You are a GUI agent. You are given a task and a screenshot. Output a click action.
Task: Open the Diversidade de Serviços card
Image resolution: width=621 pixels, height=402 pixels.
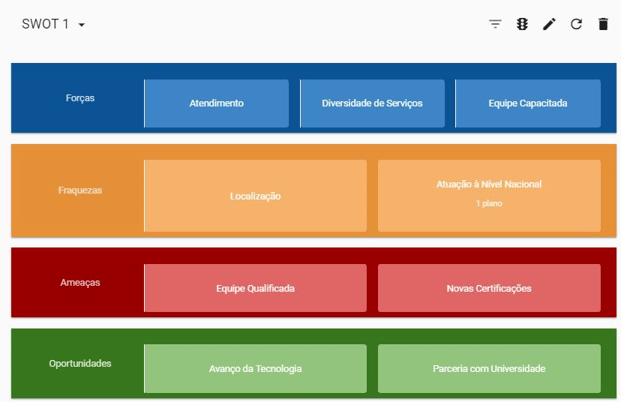pos(372,103)
